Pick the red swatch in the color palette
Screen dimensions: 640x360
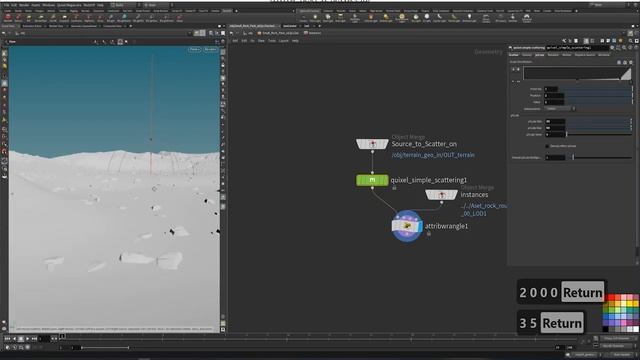611,298
